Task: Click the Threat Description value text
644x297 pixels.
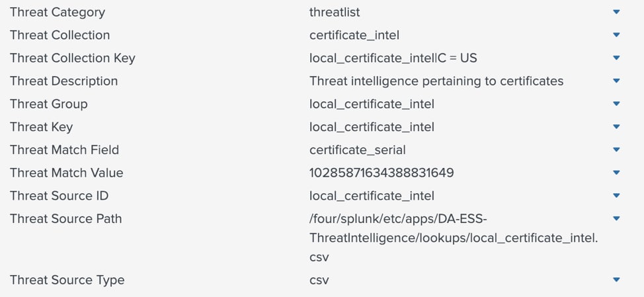Action: [436, 81]
